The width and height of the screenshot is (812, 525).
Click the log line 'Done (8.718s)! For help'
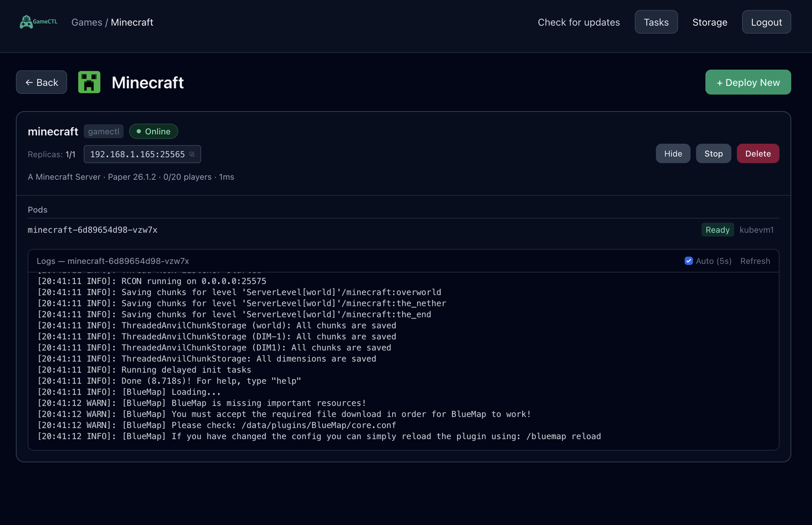tap(169, 381)
